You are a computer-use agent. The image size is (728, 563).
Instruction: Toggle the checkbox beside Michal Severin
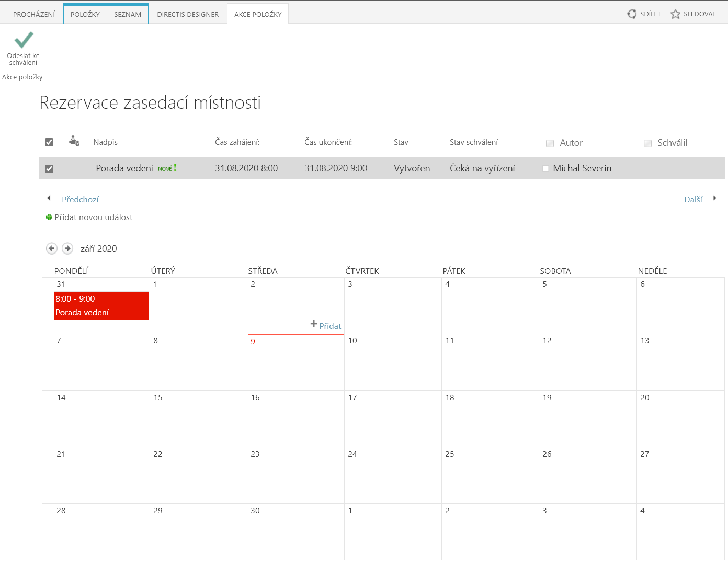click(545, 169)
